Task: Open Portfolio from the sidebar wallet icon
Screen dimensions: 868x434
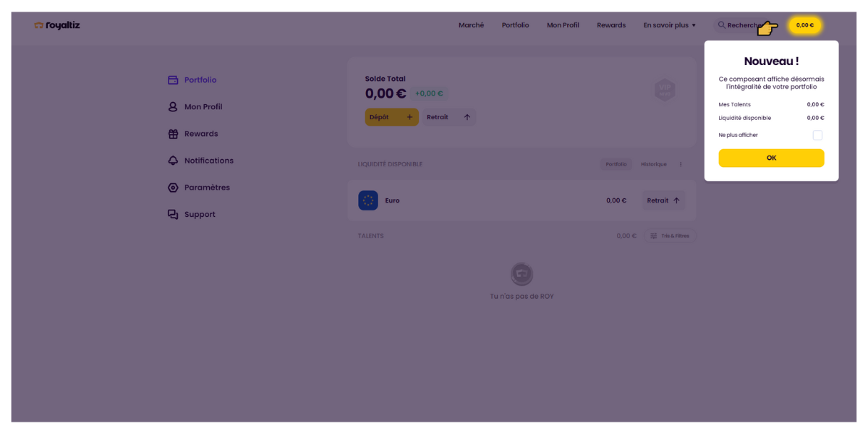Action: pyautogui.click(x=173, y=80)
